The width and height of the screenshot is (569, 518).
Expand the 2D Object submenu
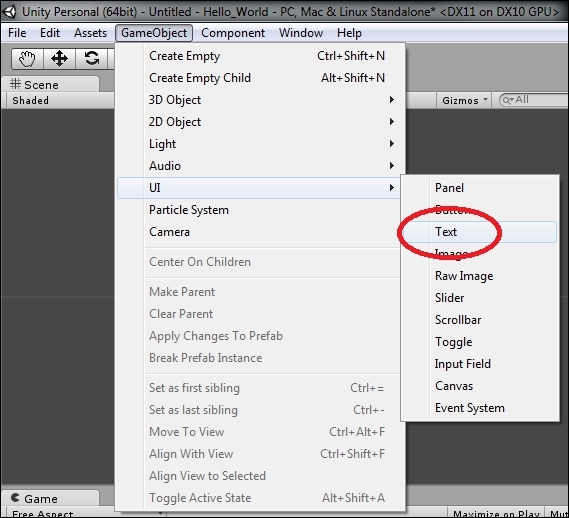pyautogui.click(x=261, y=122)
